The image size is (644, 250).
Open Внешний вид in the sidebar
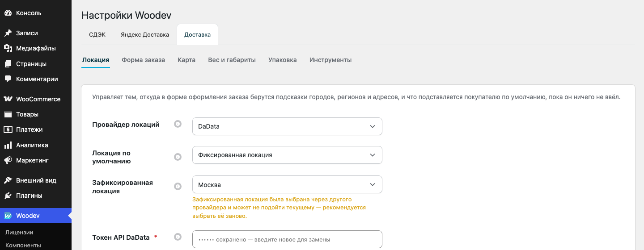click(36, 180)
